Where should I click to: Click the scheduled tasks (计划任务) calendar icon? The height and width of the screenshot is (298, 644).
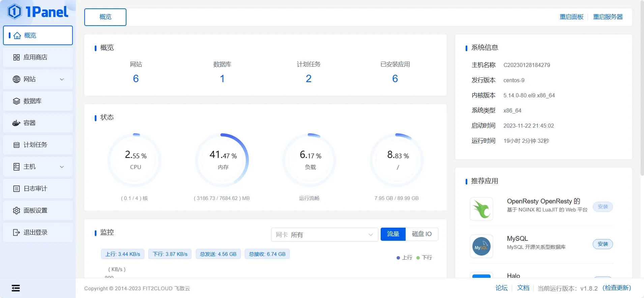(x=16, y=145)
